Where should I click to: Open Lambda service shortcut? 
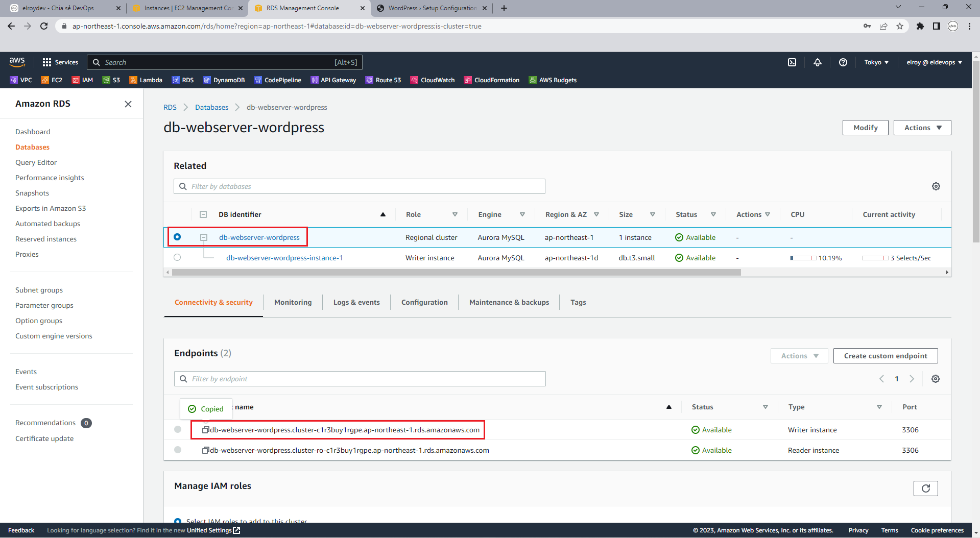pyautogui.click(x=146, y=80)
